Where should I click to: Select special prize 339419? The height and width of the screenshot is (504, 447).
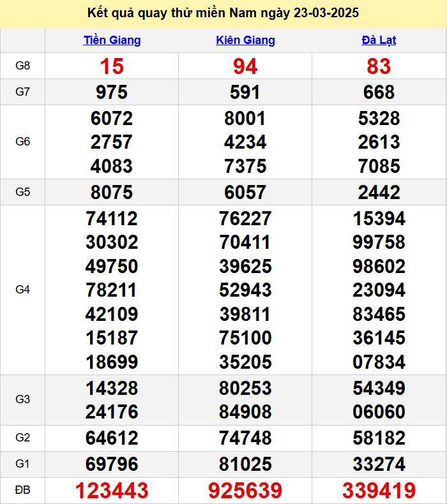(x=379, y=491)
